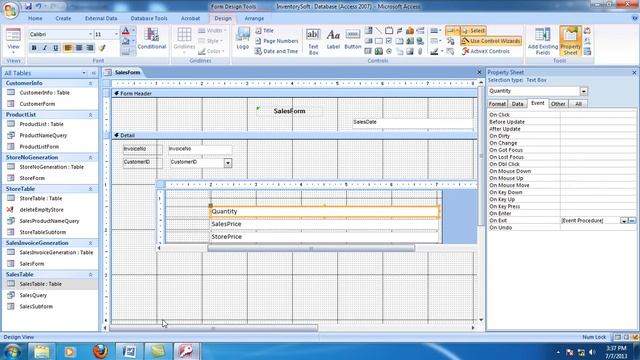
Task: Open the Database Tools tab
Action: 149,18
